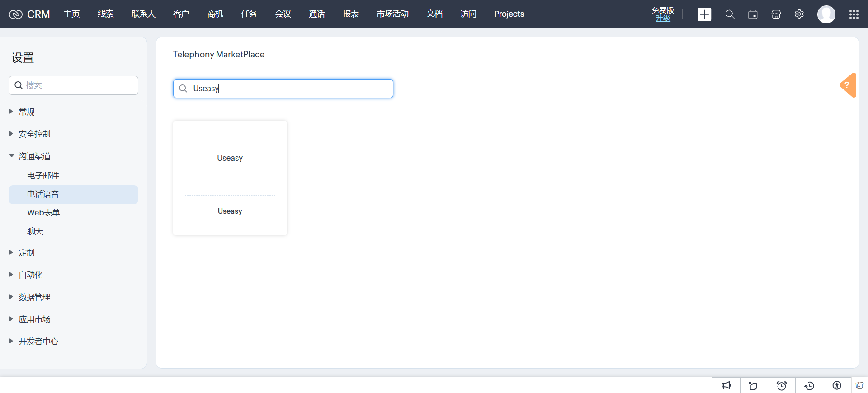868x393 pixels.
Task: Click the bottom bar clipboard-refresh icon
Action: click(753, 385)
